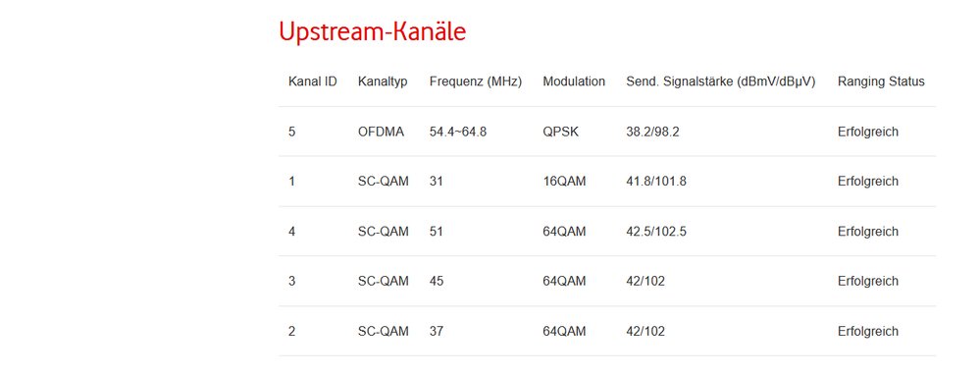Select frequency 45 in channel 3 row
This screenshot has width=980, height=375.
(x=437, y=281)
